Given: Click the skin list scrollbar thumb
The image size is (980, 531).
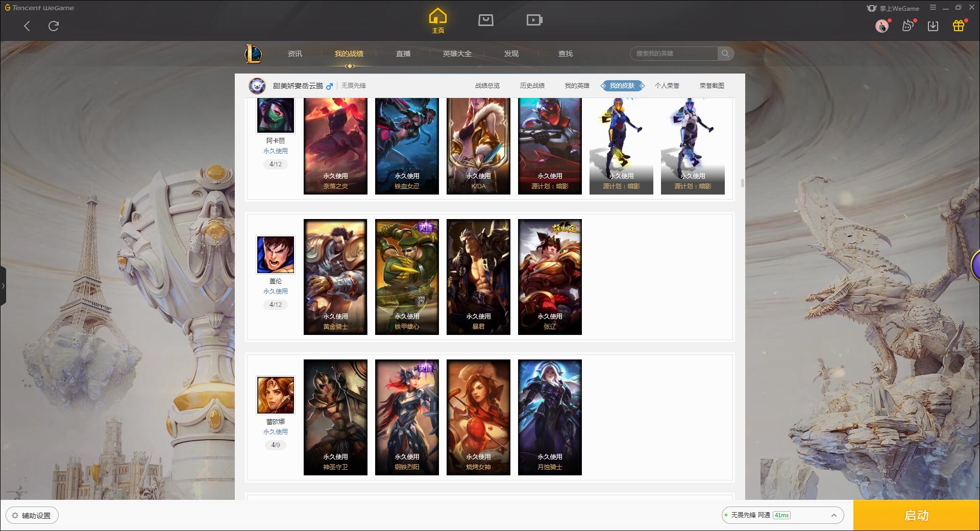Looking at the screenshot, I should [742, 183].
